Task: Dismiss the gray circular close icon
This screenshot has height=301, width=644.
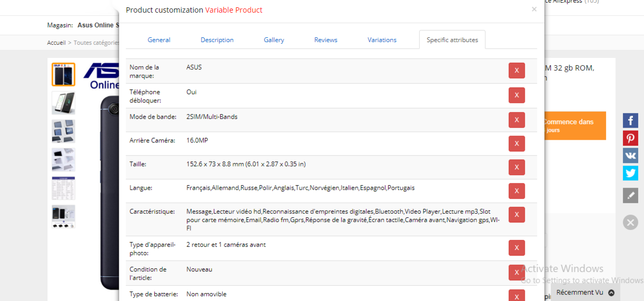Action: coord(630,222)
